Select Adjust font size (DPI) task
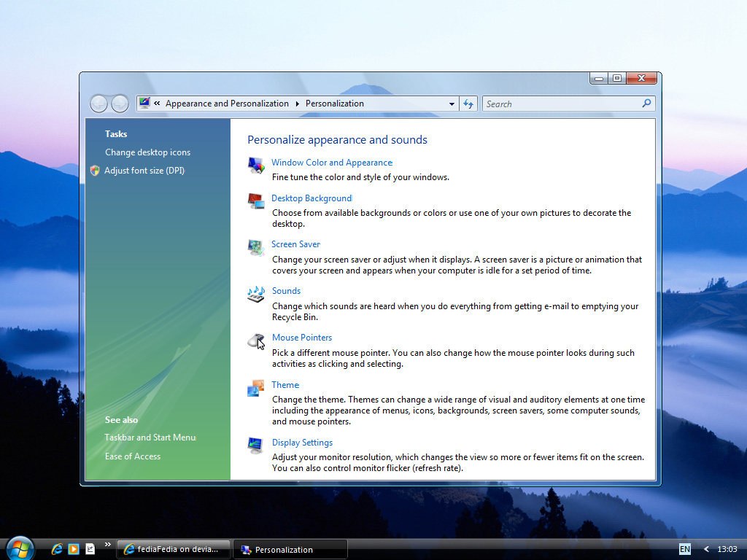The image size is (747, 560). click(144, 171)
